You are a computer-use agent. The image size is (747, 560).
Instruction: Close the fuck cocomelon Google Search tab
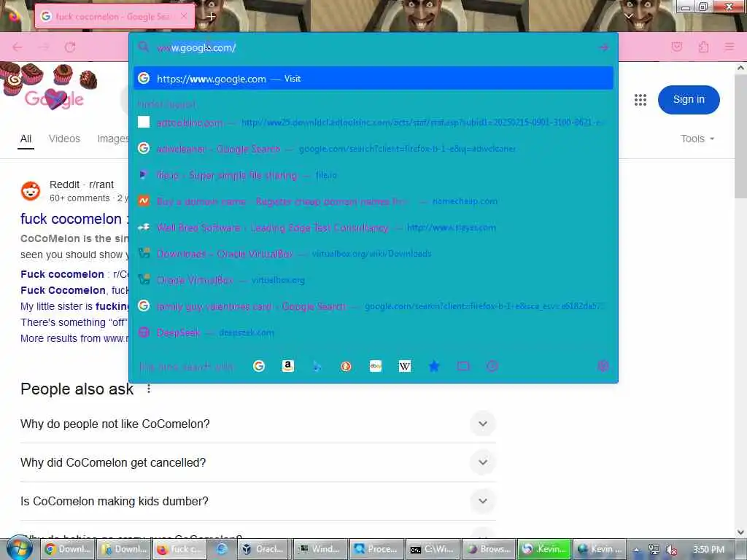coord(184,16)
